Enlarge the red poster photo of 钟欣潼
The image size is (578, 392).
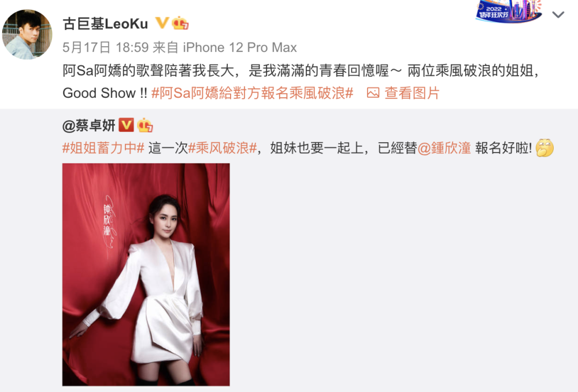(x=146, y=275)
